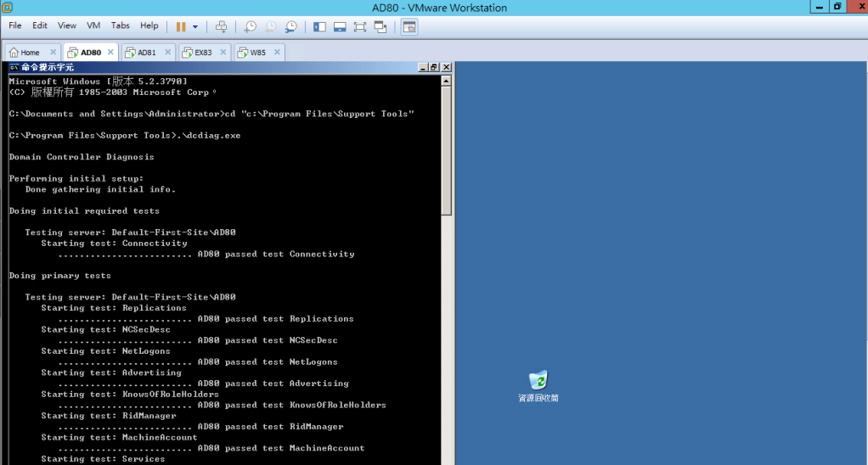This screenshot has height=465, width=868.
Task: Switch to the AD81 tab
Action: pyautogui.click(x=146, y=53)
